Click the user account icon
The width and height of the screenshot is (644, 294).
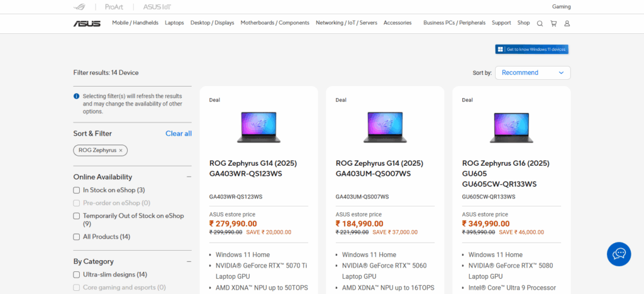pyautogui.click(x=567, y=23)
